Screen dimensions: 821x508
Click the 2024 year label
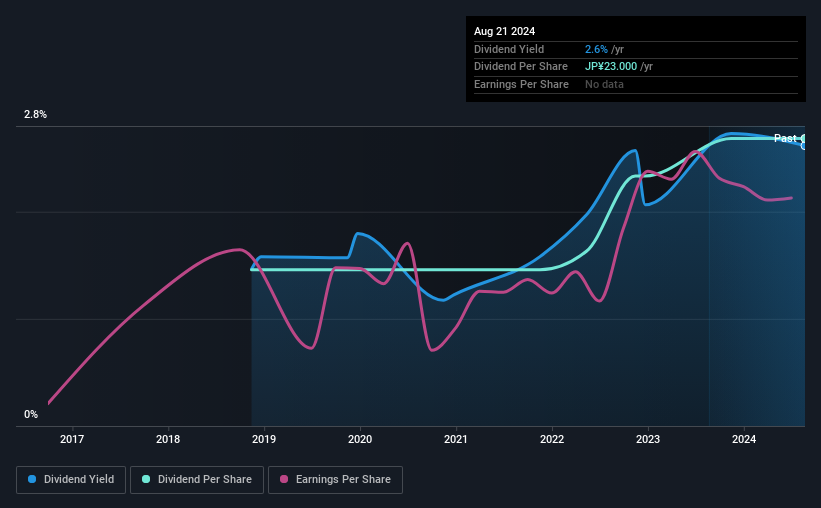[744, 439]
